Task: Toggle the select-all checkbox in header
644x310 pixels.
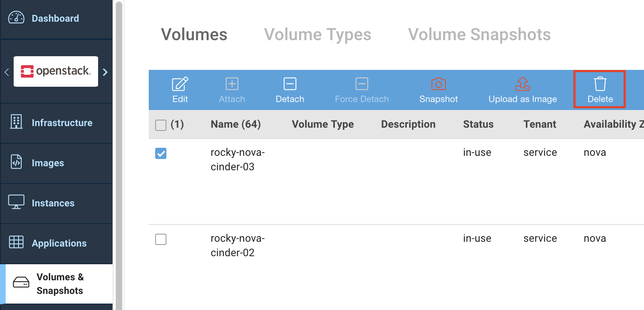Action: coord(161,125)
